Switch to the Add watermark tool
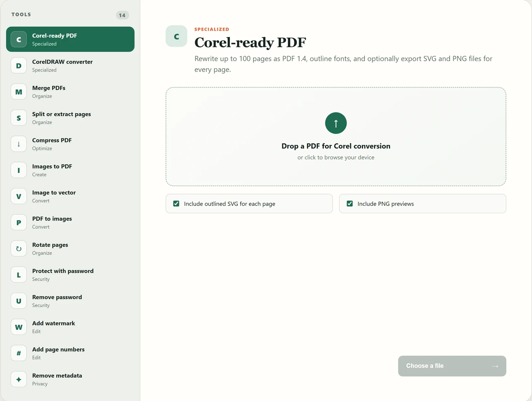Image resolution: width=532 pixels, height=401 pixels. 70,327
